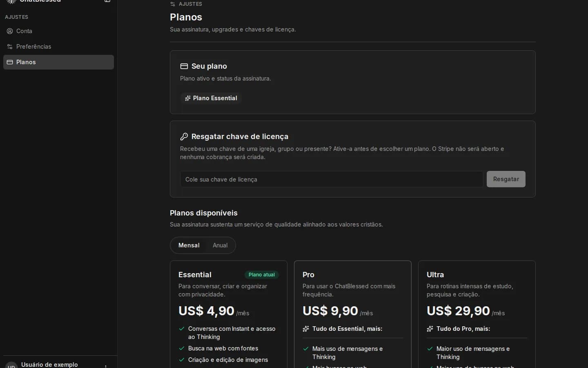
Task: Click checkmark beside Ultra Maior uso de mensagens
Action: [430, 349]
